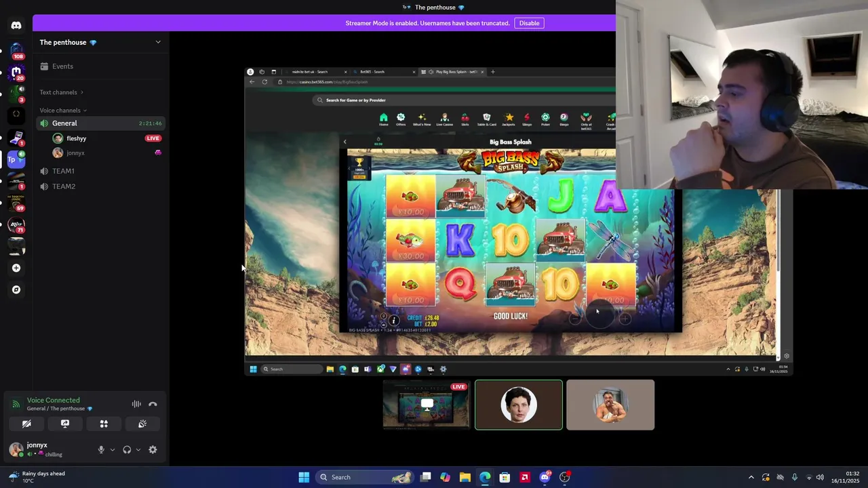Screen dimensions: 868x488
Task: Open Discord direct messages home icon
Action: click(x=16, y=26)
